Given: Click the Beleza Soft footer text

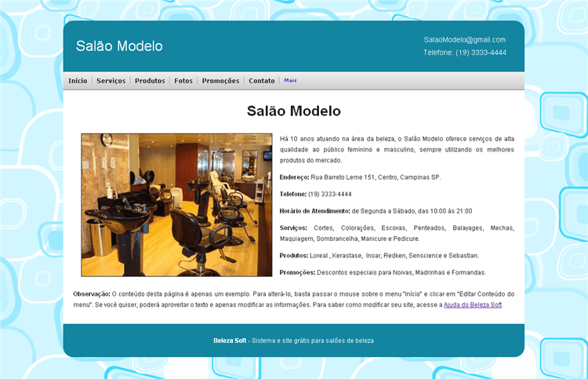Looking at the screenshot, I should coord(230,341).
